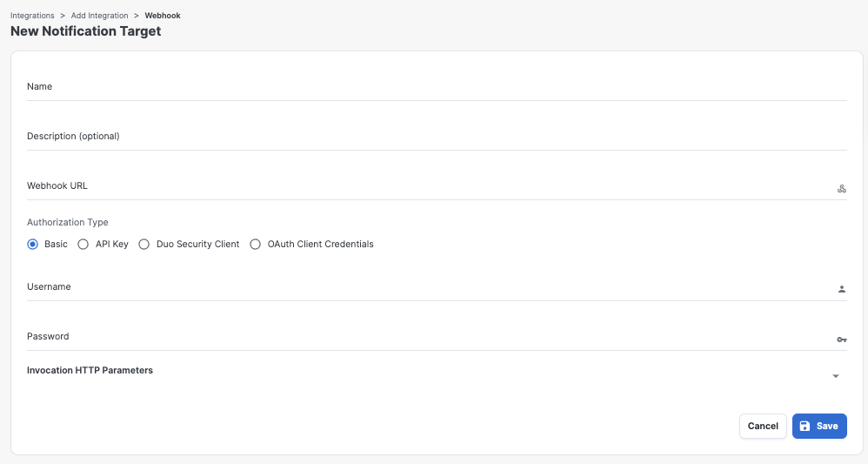Screen dimensions: 868x464
Task: Go to Integrations breadcrumb
Action: point(32,16)
